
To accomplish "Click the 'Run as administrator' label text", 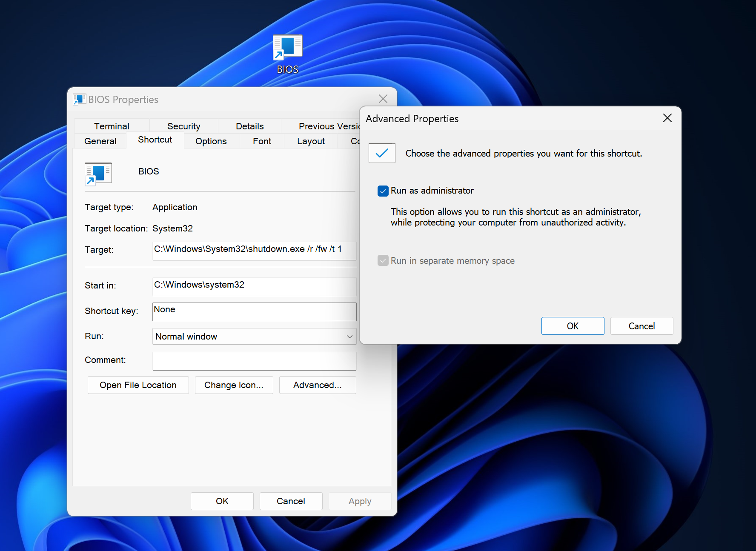I will [x=432, y=191].
